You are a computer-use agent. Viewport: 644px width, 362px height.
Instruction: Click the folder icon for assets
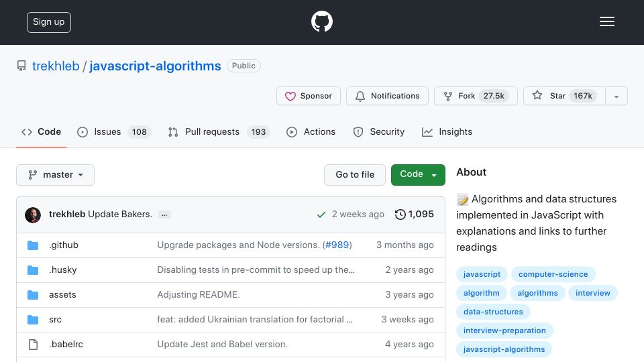pyautogui.click(x=33, y=295)
